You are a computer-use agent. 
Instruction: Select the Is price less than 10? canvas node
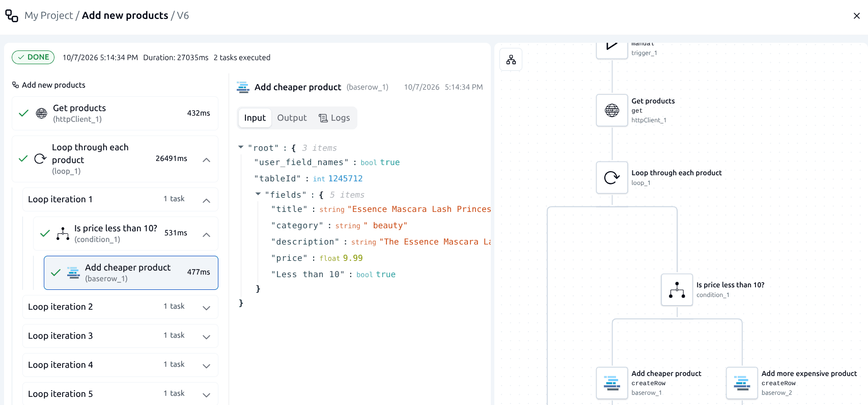click(677, 290)
